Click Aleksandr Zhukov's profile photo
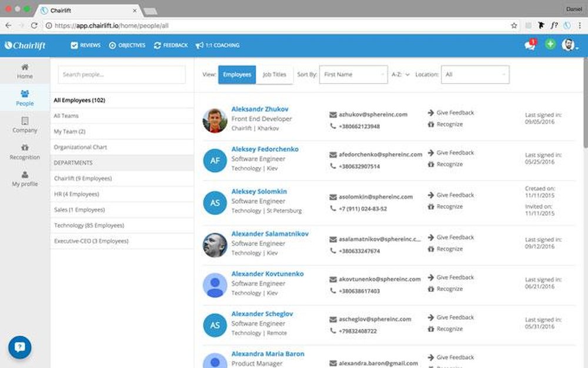The width and height of the screenshot is (588, 368). pyautogui.click(x=215, y=121)
